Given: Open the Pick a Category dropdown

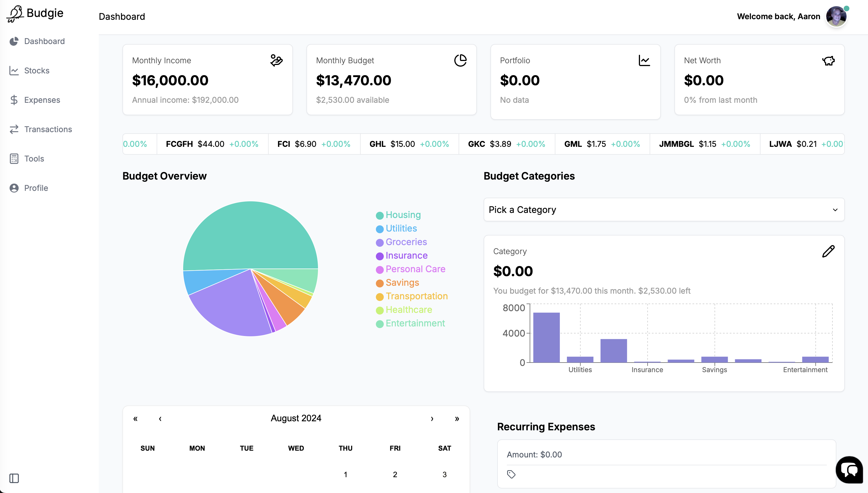Looking at the screenshot, I should (664, 210).
